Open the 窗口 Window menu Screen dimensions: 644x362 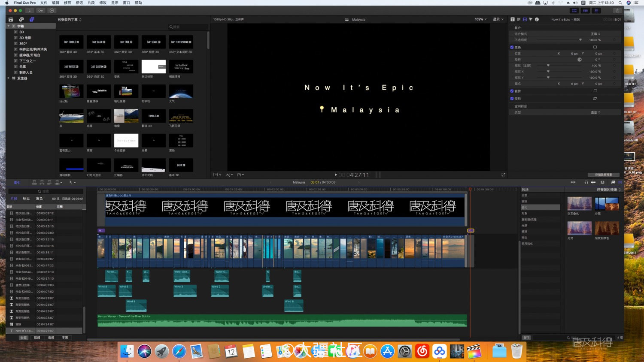click(x=127, y=3)
